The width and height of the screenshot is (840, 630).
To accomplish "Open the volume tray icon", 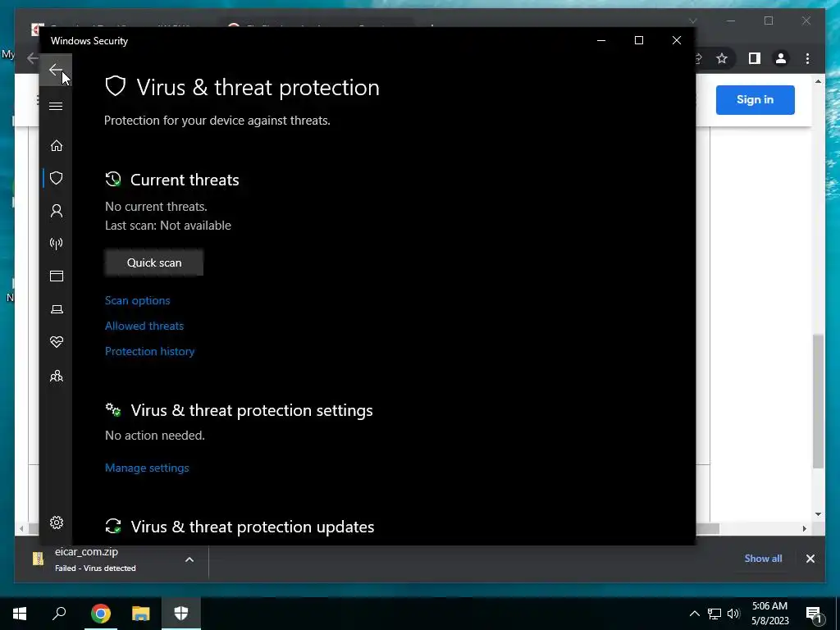I will [733, 614].
